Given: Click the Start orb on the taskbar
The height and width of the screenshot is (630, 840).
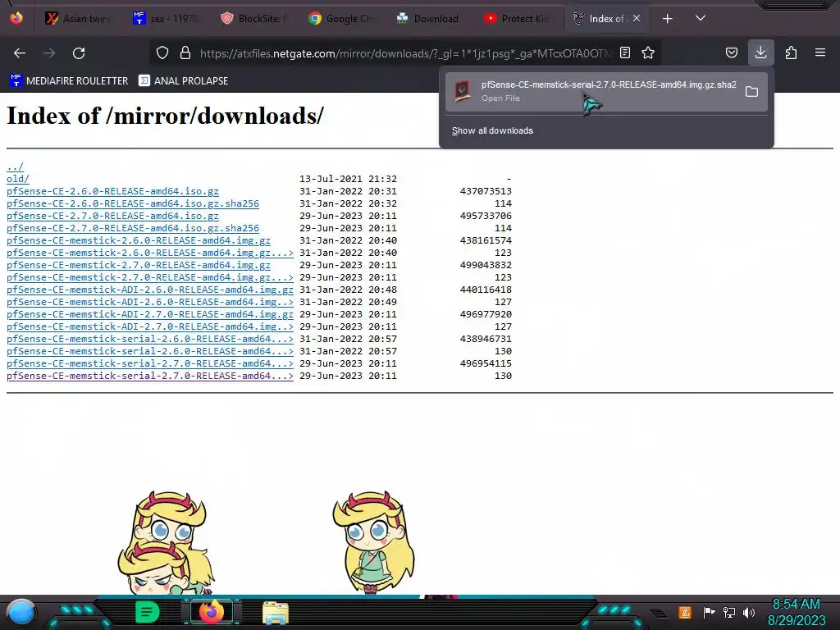Looking at the screenshot, I should [21, 612].
